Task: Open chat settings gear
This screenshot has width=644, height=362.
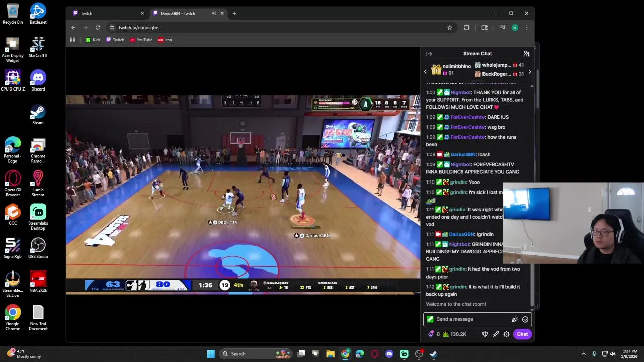Action: pyautogui.click(x=507, y=334)
